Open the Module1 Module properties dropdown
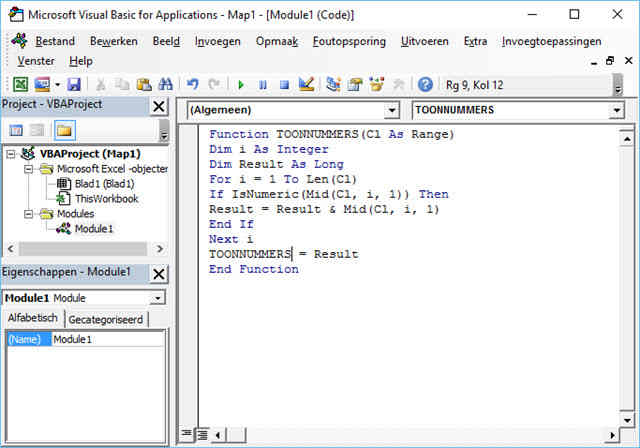The width and height of the screenshot is (640, 448). point(158,298)
